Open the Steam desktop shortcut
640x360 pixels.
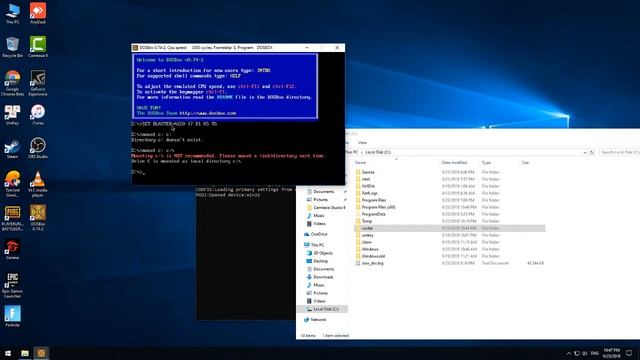click(13, 149)
